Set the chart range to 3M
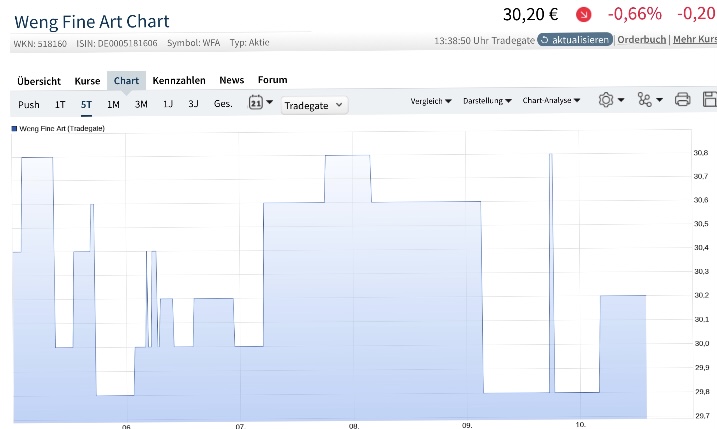The width and height of the screenshot is (717, 429). 141,104
